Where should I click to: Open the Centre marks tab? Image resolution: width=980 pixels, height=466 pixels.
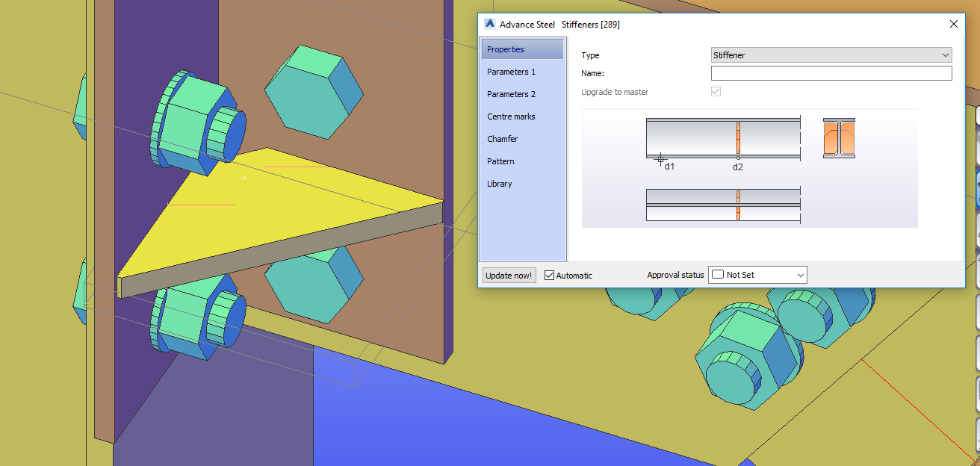(x=522, y=116)
